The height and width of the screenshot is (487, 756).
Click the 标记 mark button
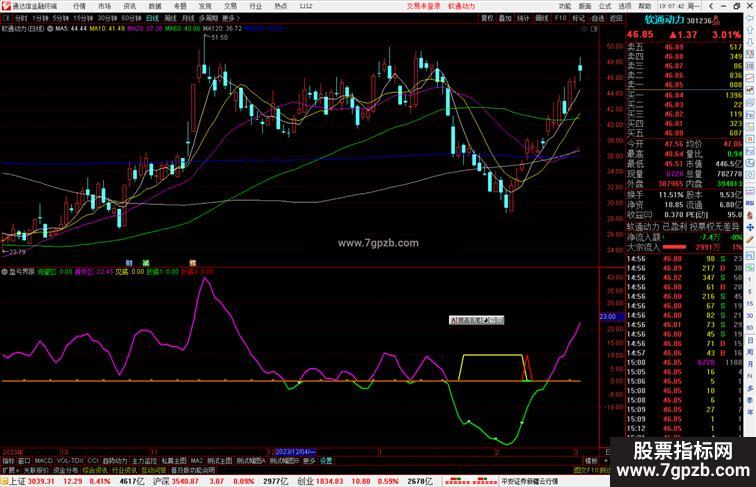(578, 18)
